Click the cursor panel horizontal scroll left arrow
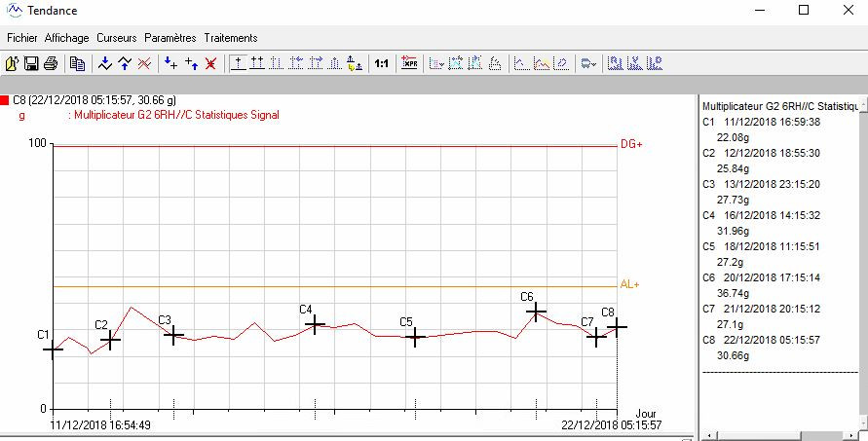The height and width of the screenshot is (441, 868). [x=709, y=436]
